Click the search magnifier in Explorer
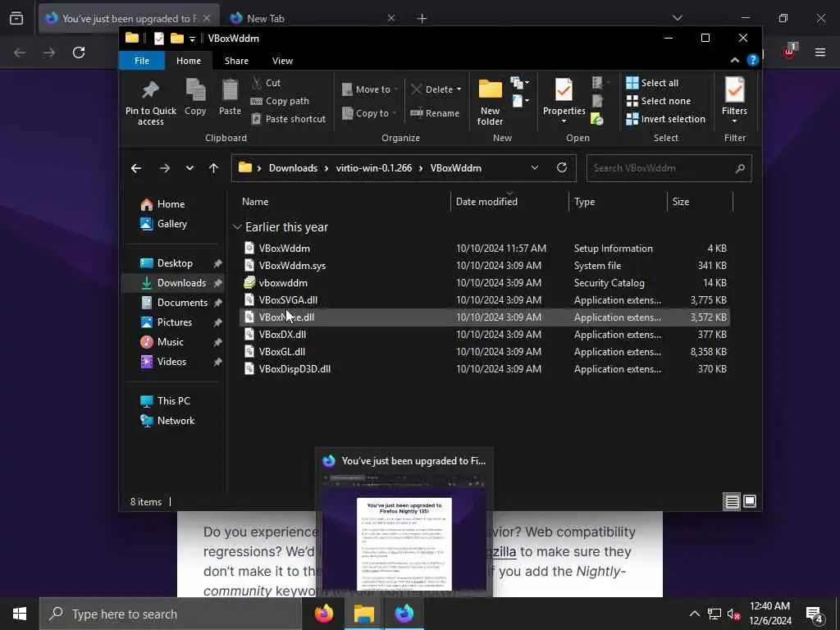The height and width of the screenshot is (630, 840). 740,169
